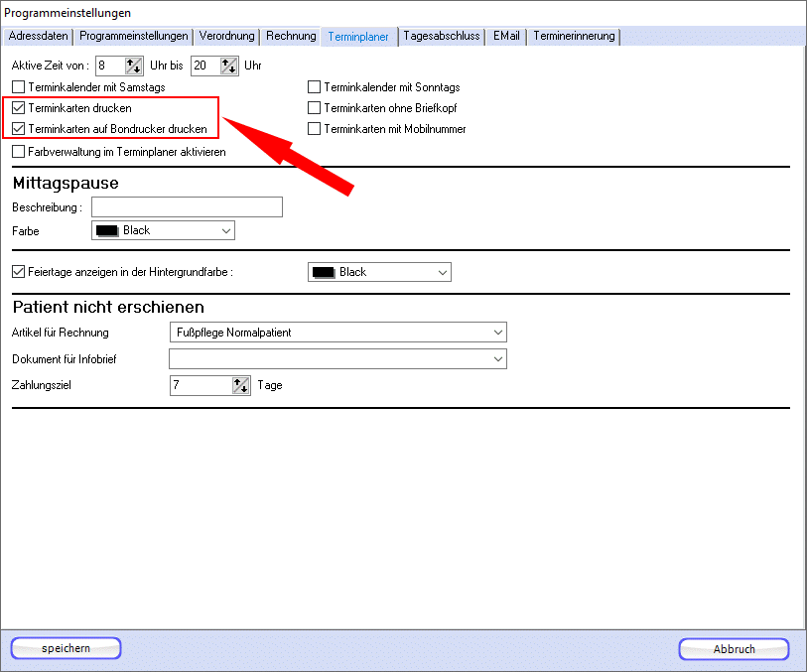Uncheck Terminkarten drucken

[19, 108]
